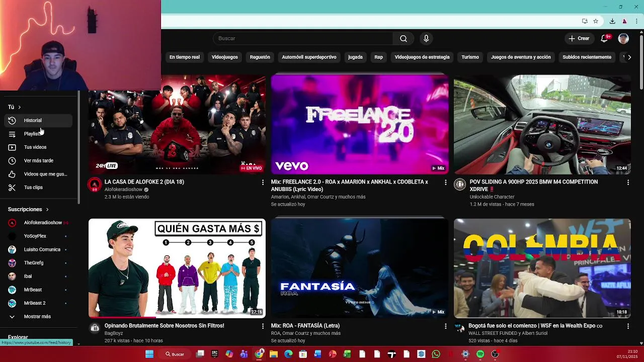Image resolution: width=644 pixels, height=362 pixels.
Task: Select the Videojuegos de estrategia chip
Action: 422,57
